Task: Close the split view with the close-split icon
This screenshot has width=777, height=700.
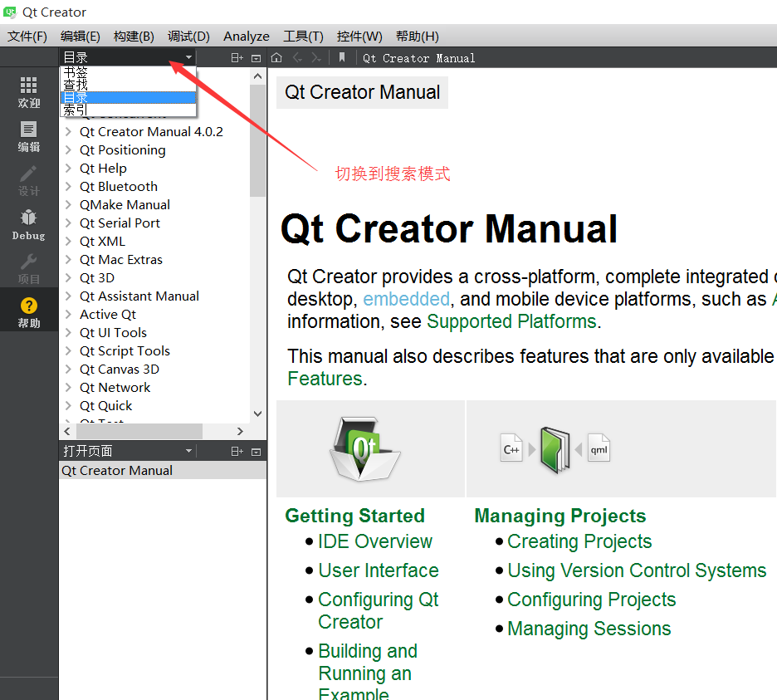Action: click(x=257, y=57)
